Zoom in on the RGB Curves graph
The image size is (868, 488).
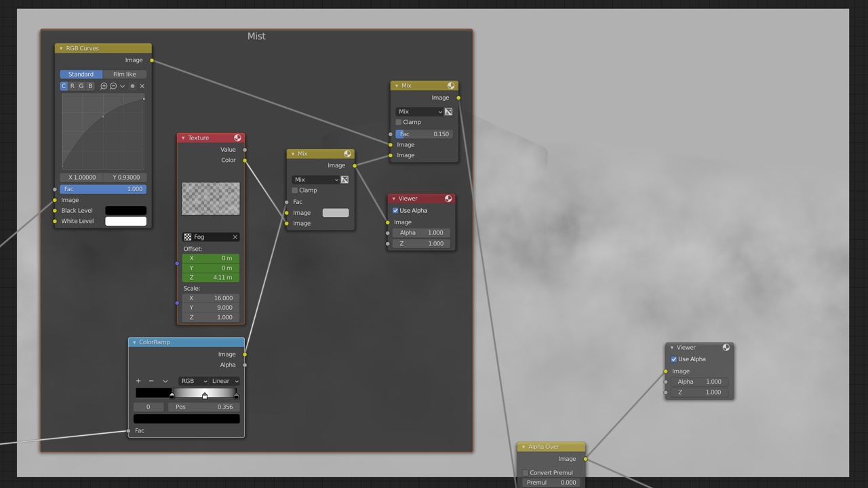[104, 86]
